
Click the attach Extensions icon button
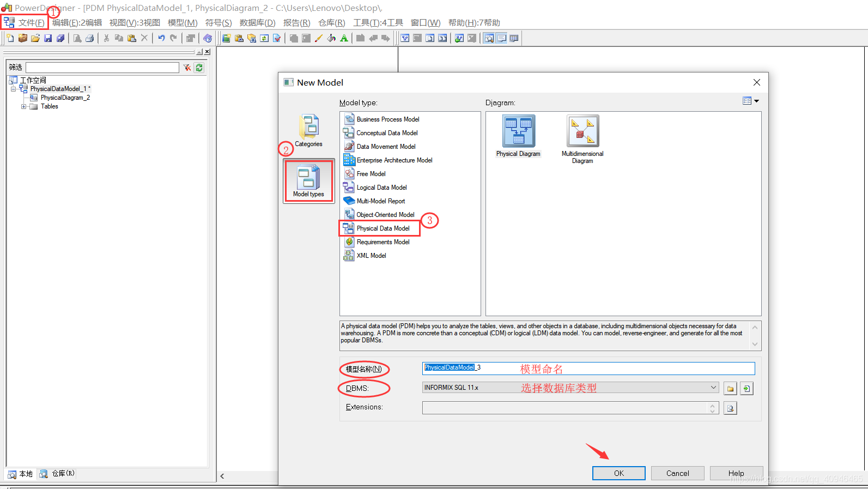731,408
